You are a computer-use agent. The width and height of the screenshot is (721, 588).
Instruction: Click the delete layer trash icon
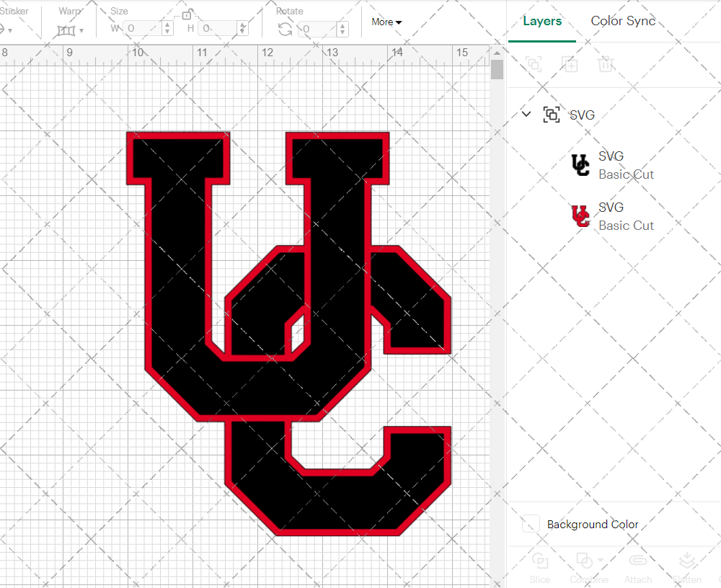(x=606, y=64)
